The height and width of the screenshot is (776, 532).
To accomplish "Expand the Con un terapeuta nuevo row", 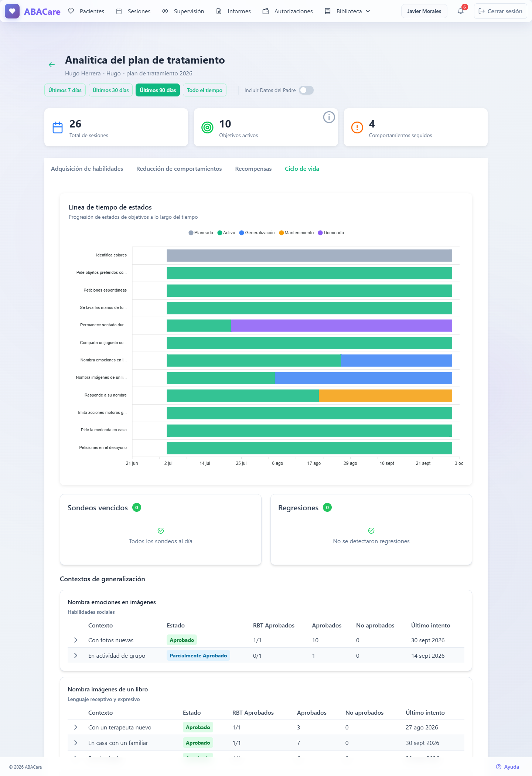I will (76, 727).
